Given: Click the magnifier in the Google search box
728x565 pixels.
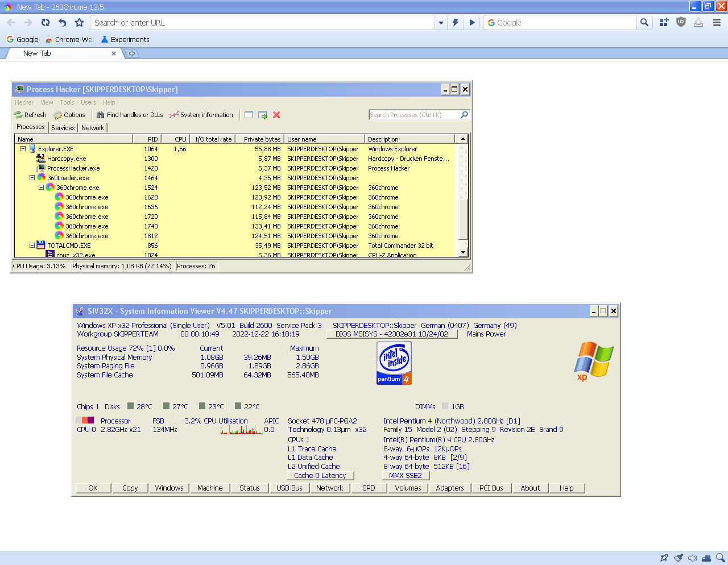Looking at the screenshot, I should pos(644,23).
